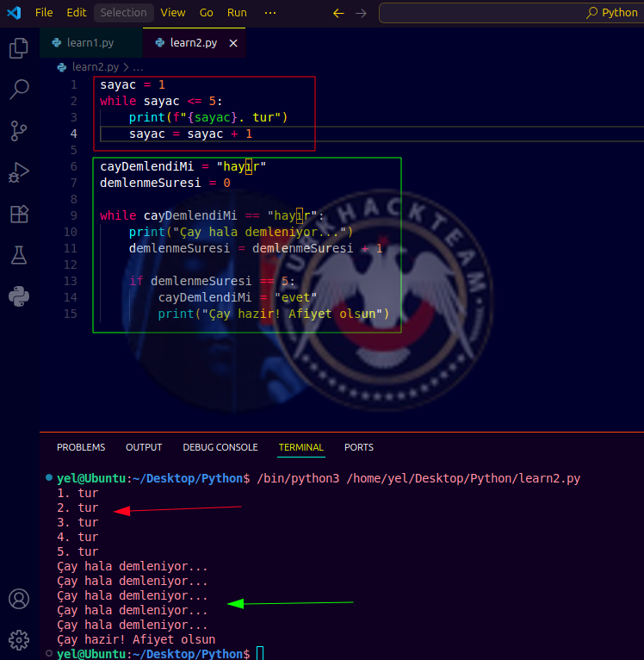Image resolution: width=644 pixels, height=660 pixels.
Task: Expand the overflow menu ellipsis
Action: coord(270,13)
